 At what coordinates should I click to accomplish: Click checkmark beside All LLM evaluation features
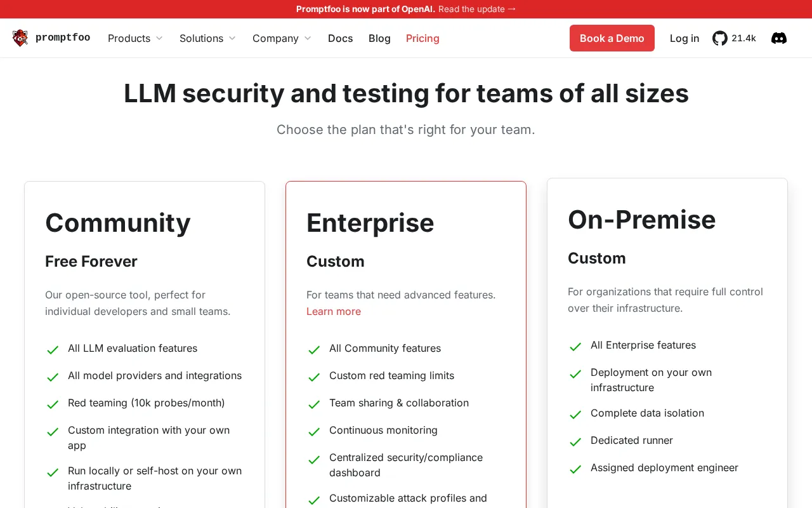(53, 349)
